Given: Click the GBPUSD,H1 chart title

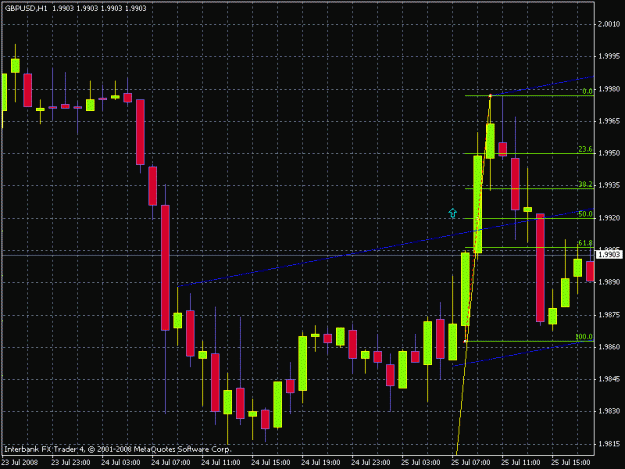Looking at the screenshot, I should tap(26, 8).
